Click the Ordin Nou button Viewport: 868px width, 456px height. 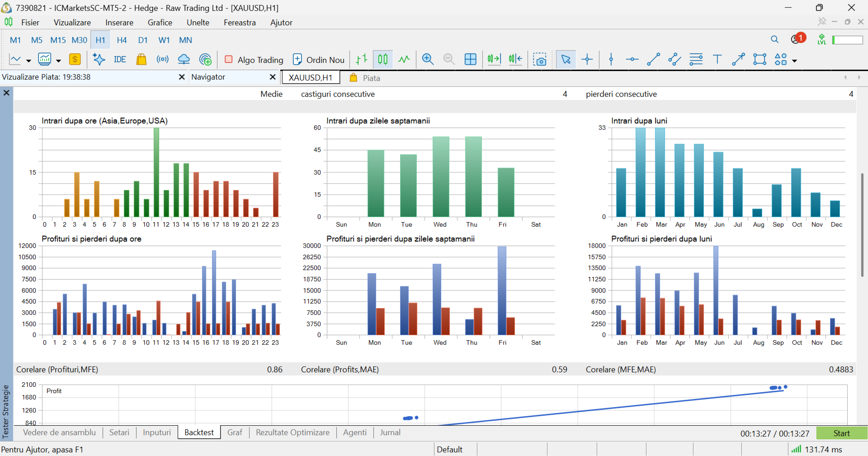[x=319, y=60]
